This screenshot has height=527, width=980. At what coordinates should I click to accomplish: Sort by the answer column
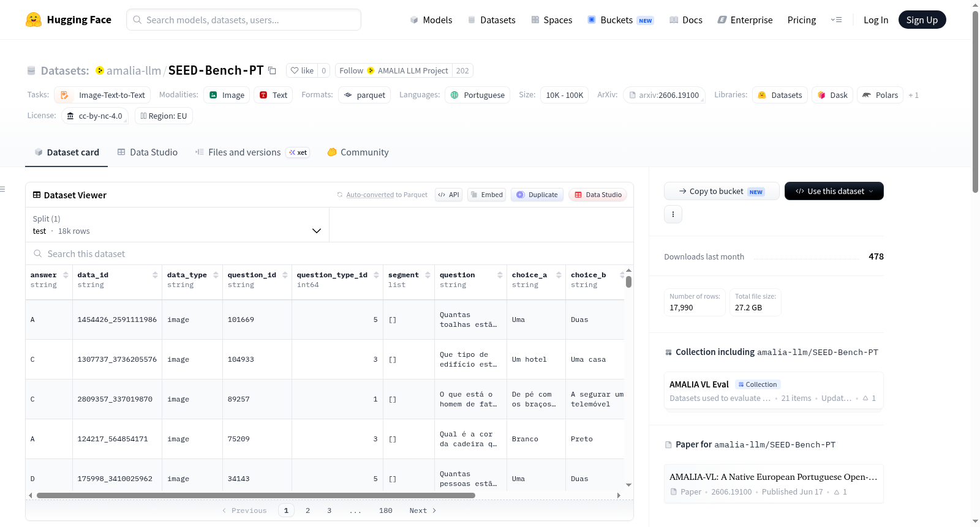[x=66, y=275]
